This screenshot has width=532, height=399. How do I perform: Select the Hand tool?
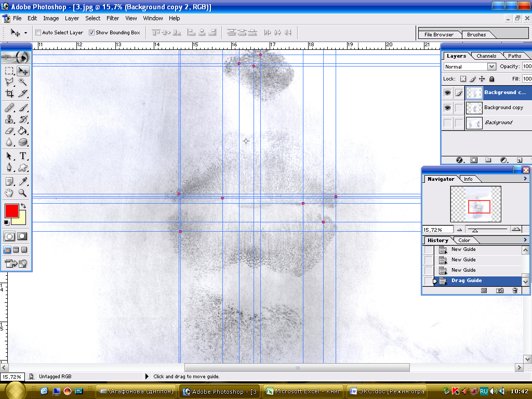tap(9, 193)
